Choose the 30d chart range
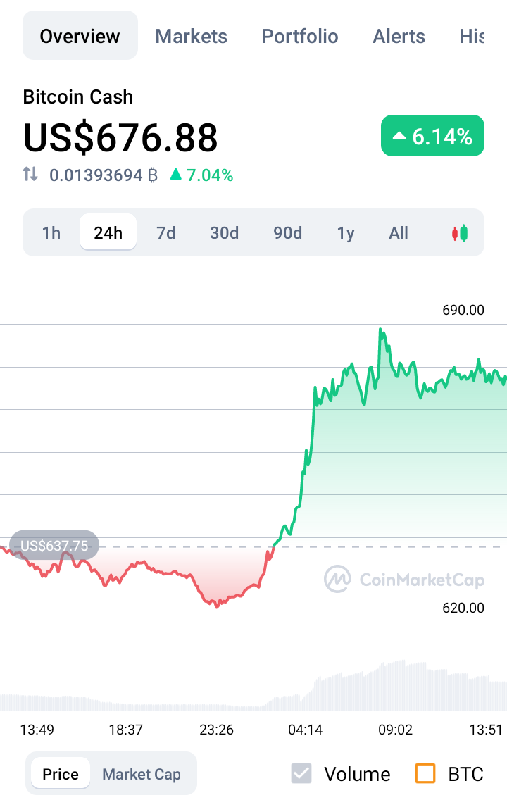Viewport: 507px width, 812px height. [224, 233]
